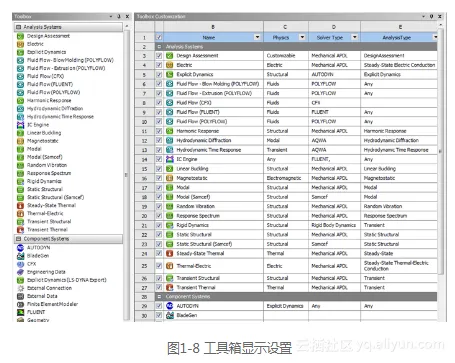Select Design Assessment icon in Toolbox panel

point(20,36)
